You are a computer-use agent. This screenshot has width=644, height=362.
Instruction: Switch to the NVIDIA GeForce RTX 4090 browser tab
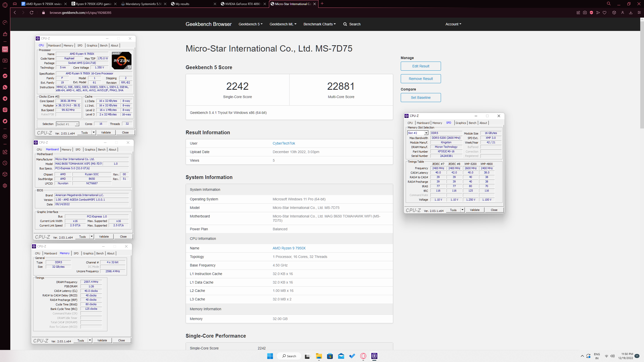coord(243,4)
